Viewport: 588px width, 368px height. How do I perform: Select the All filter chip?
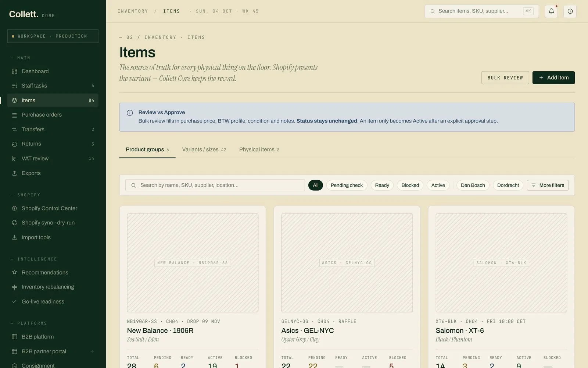316,185
